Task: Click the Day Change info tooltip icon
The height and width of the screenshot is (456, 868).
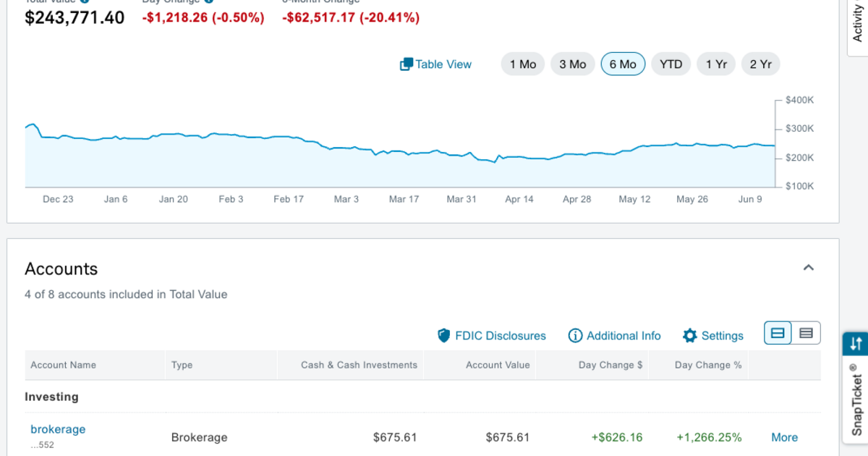Action: pos(208,2)
